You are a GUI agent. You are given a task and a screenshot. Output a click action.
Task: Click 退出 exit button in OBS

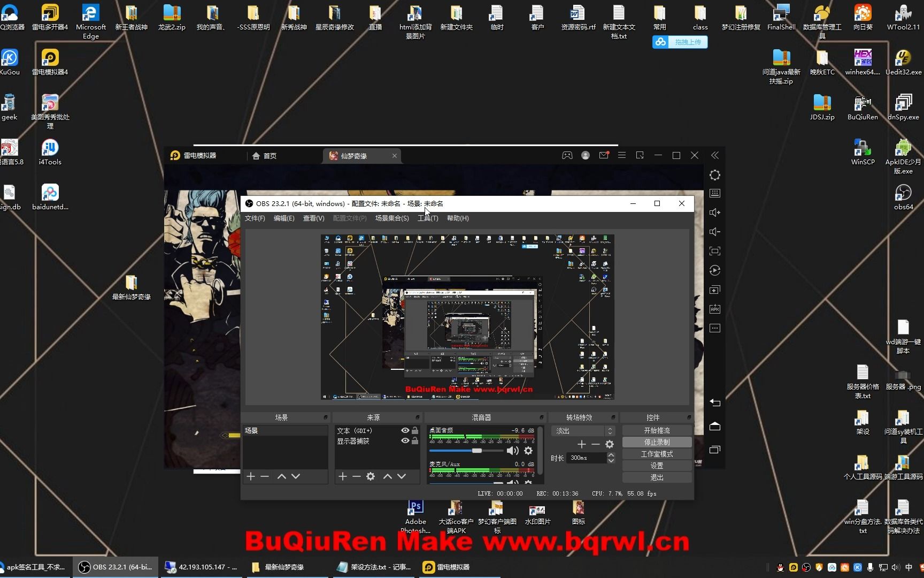click(657, 477)
